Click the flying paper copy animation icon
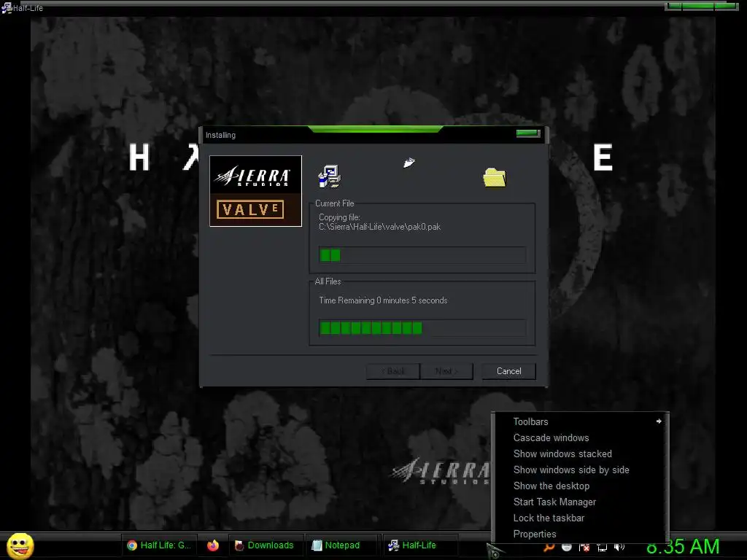The width and height of the screenshot is (747, 560). point(409,163)
